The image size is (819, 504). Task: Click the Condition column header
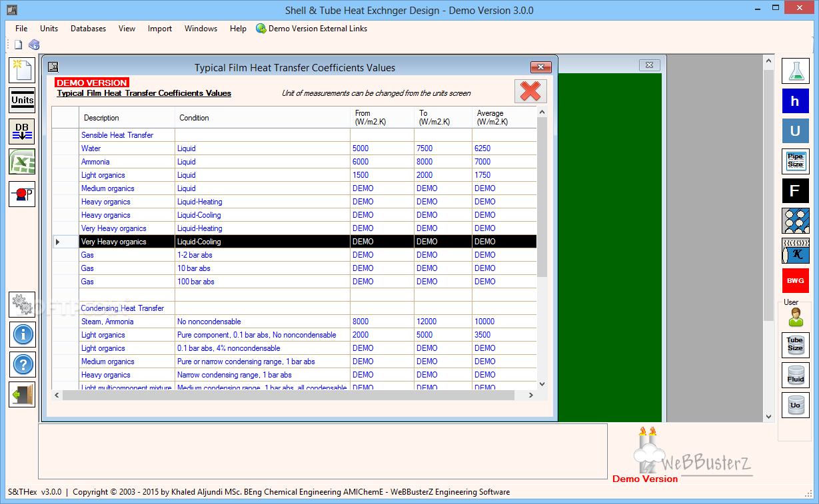point(263,118)
